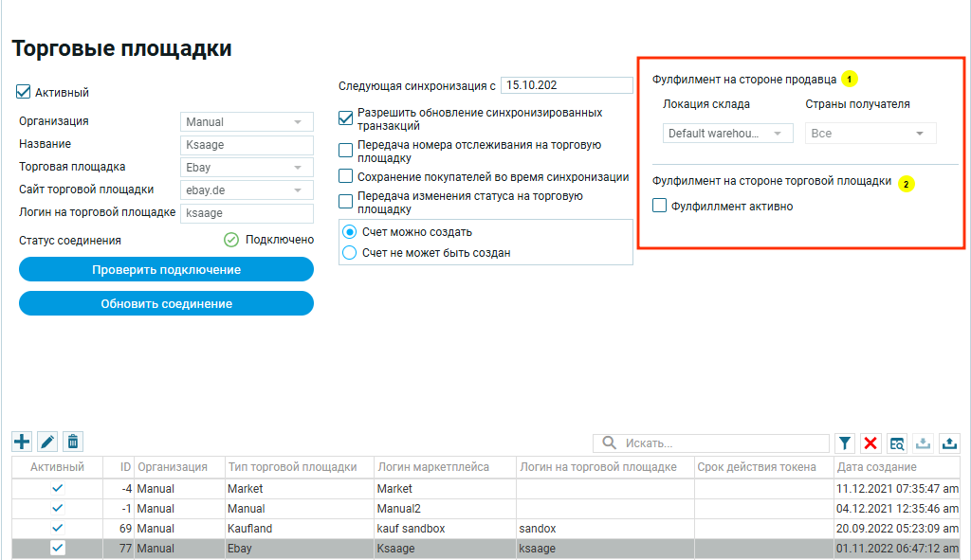Click the advanced search icon beside the red X

tap(896, 443)
